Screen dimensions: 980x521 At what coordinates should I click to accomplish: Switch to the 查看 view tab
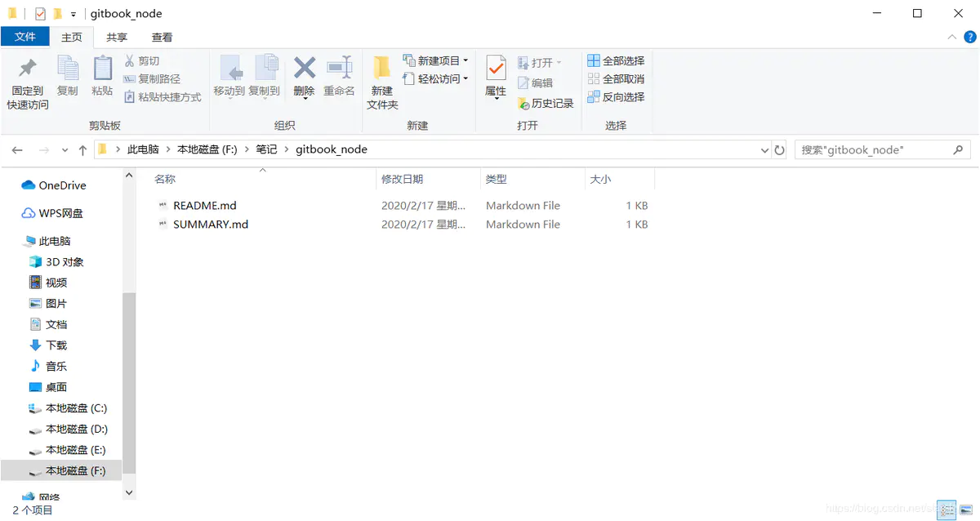pyautogui.click(x=162, y=38)
